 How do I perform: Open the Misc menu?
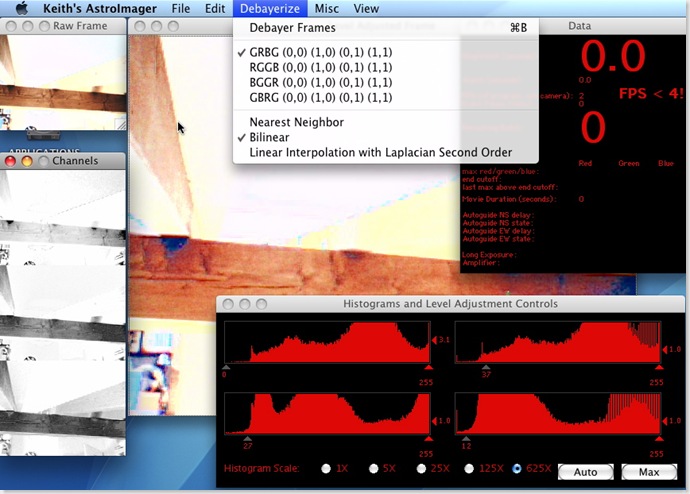(x=327, y=8)
